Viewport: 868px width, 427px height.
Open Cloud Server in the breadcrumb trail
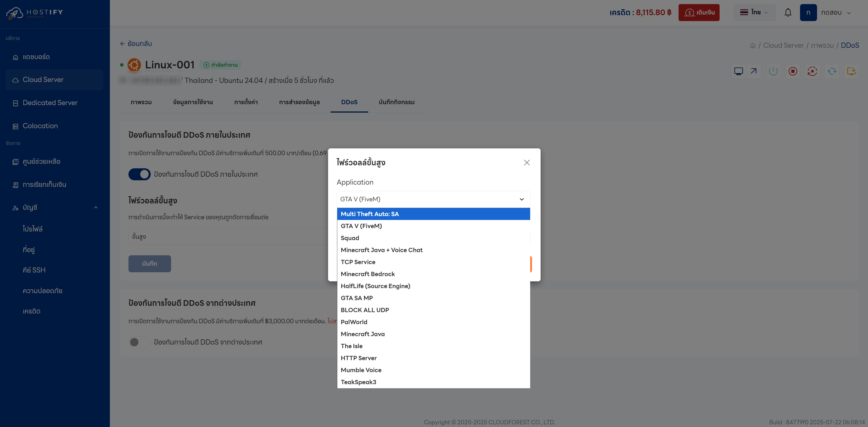783,45
